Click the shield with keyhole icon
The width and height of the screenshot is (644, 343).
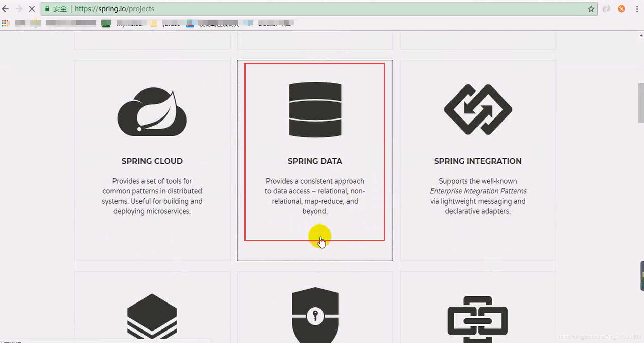point(315,315)
